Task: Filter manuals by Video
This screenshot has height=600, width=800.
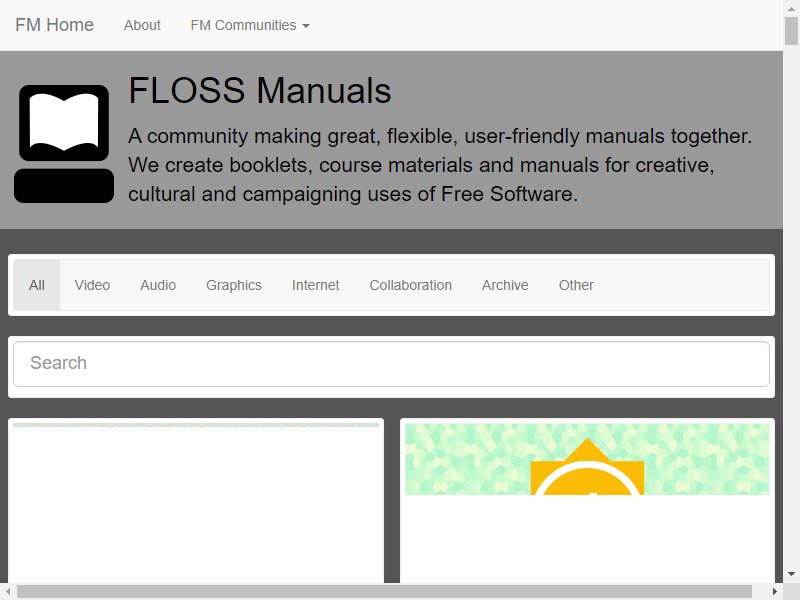Action: 92,285
